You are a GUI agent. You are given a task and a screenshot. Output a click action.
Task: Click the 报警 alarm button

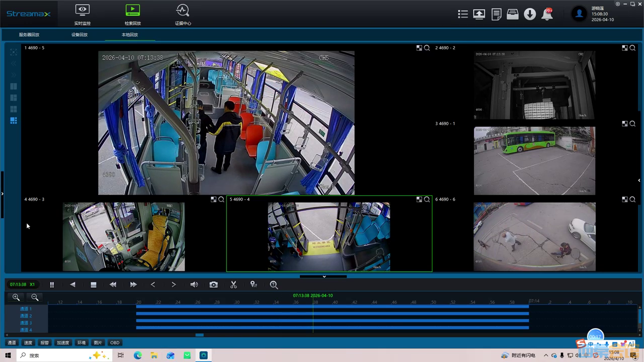point(45,343)
